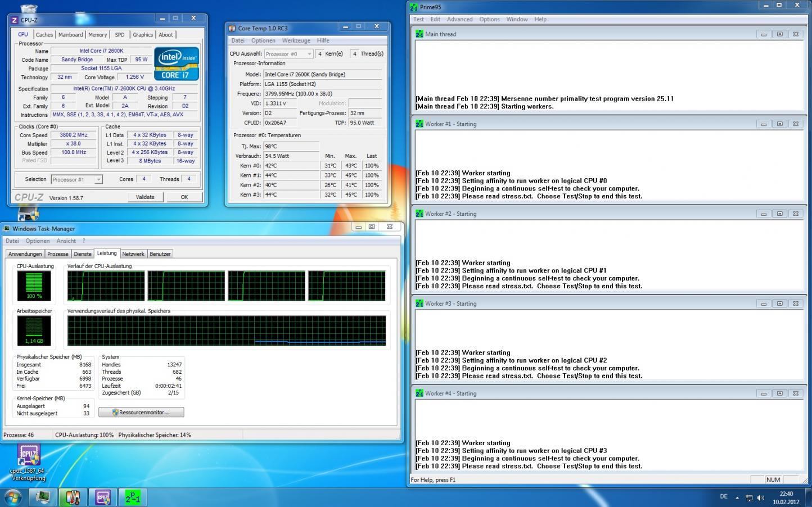Click the Windows Task-Manager title bar icon
Viewport: 812px width, 507px height.
[x=7, y=229]
